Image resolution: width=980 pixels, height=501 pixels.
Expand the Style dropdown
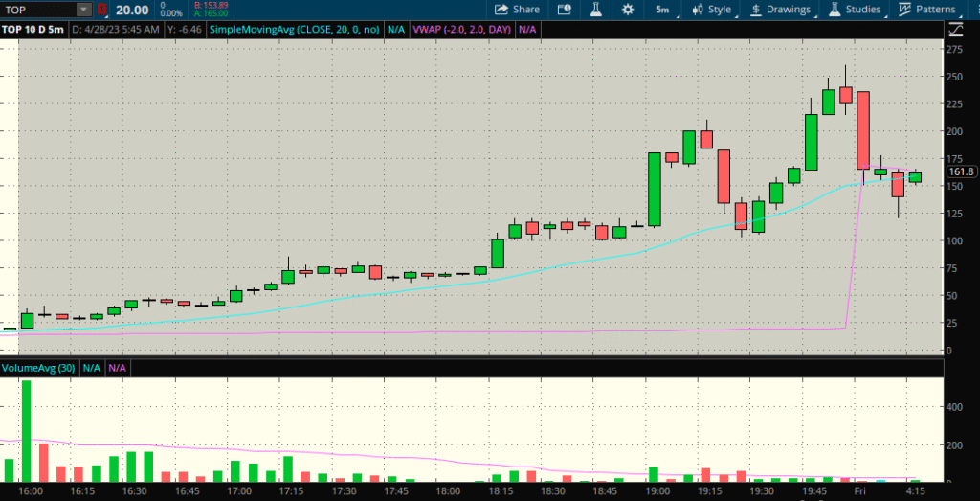[712, 10]
